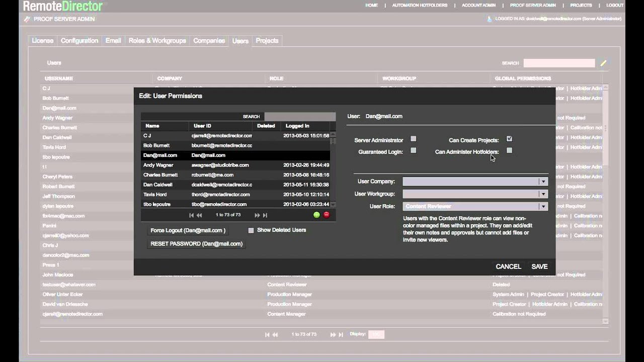644x362 pixels.
Task: Open the User Workgroup dropdown
Action: [475, 194]
